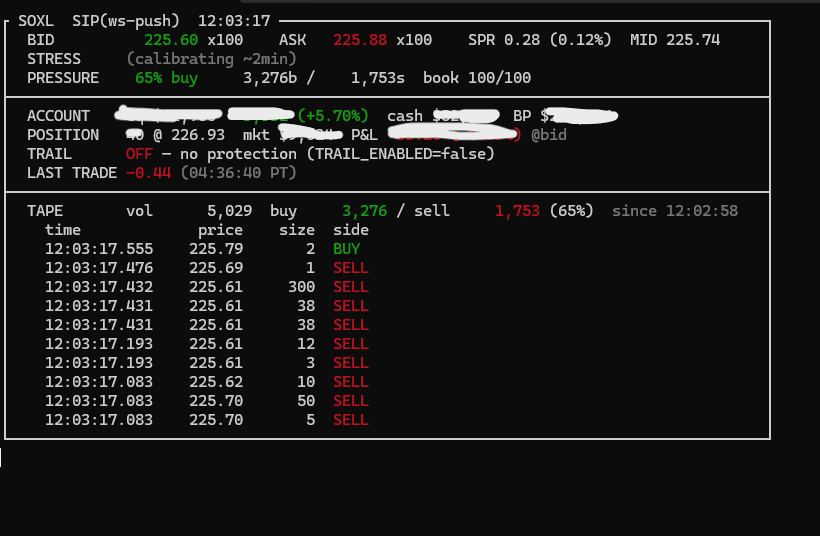Click the TAPE section label
The image size is (820, 536).
tap(45, 211)
